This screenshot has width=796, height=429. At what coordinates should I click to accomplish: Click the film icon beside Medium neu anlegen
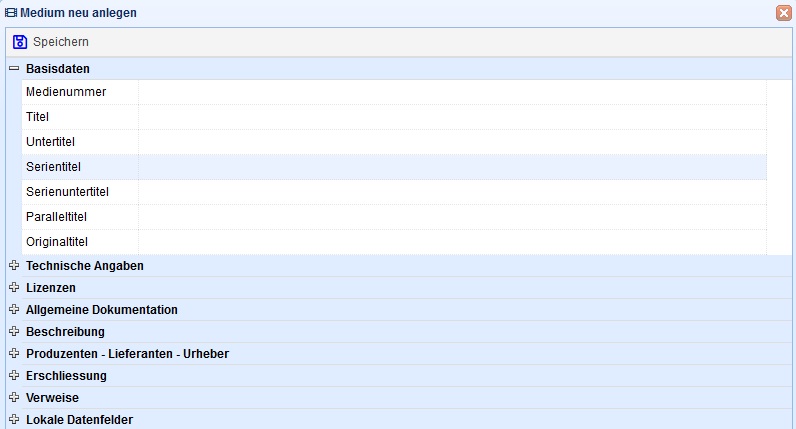coord(11,13)
